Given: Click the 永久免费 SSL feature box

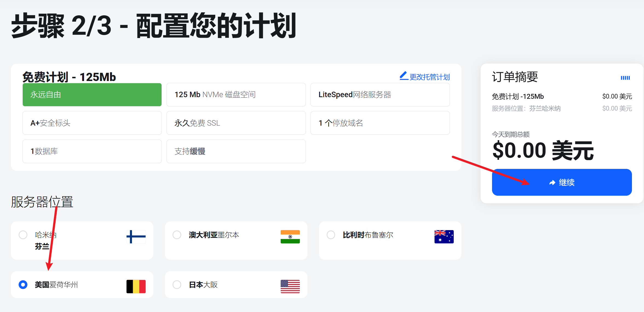Looking at the screenshot, I should point(236,123).
